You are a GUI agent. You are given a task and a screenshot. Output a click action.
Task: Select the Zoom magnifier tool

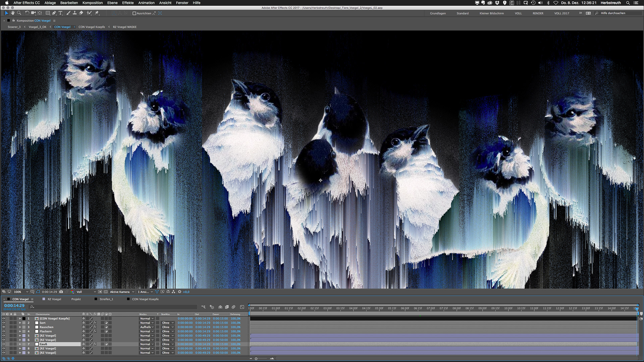coord(19,13)
